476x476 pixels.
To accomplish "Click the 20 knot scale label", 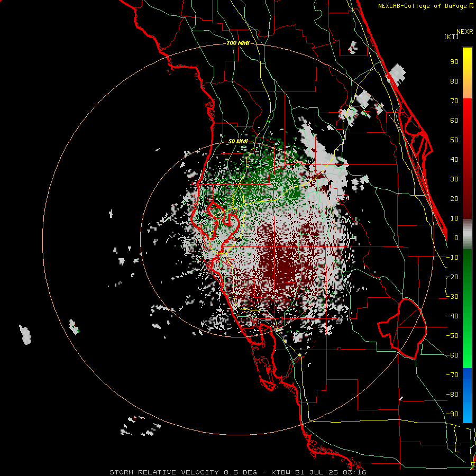I will [454, 198].
